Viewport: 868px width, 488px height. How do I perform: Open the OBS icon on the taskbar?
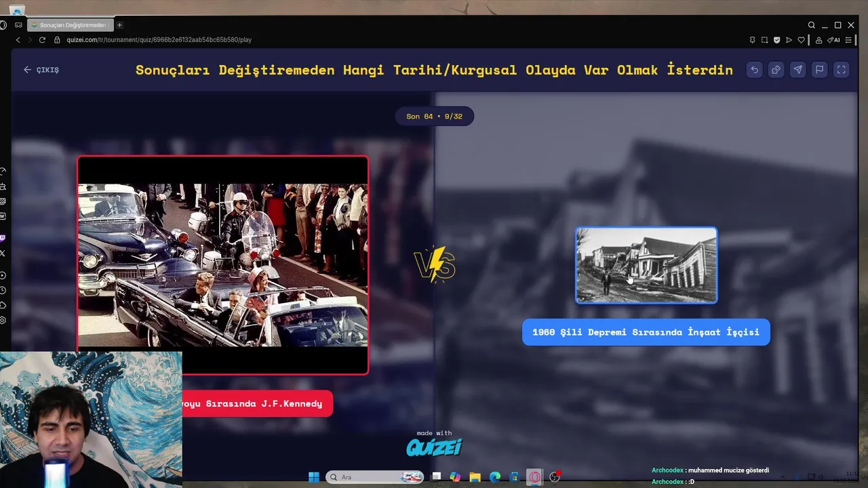[555, 477]
